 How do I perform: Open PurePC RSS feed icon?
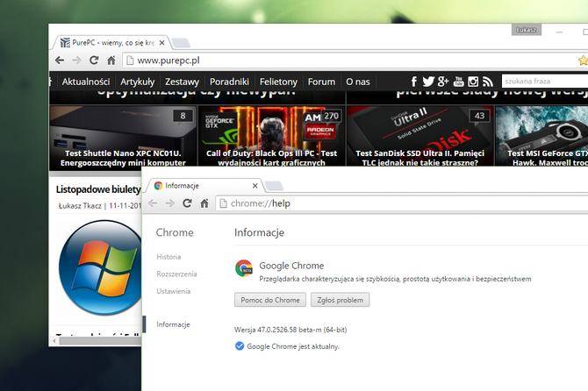487,82
